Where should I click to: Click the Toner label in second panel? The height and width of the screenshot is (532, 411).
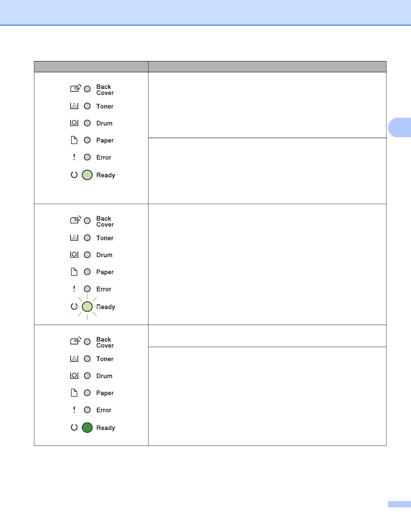(105, 238)
